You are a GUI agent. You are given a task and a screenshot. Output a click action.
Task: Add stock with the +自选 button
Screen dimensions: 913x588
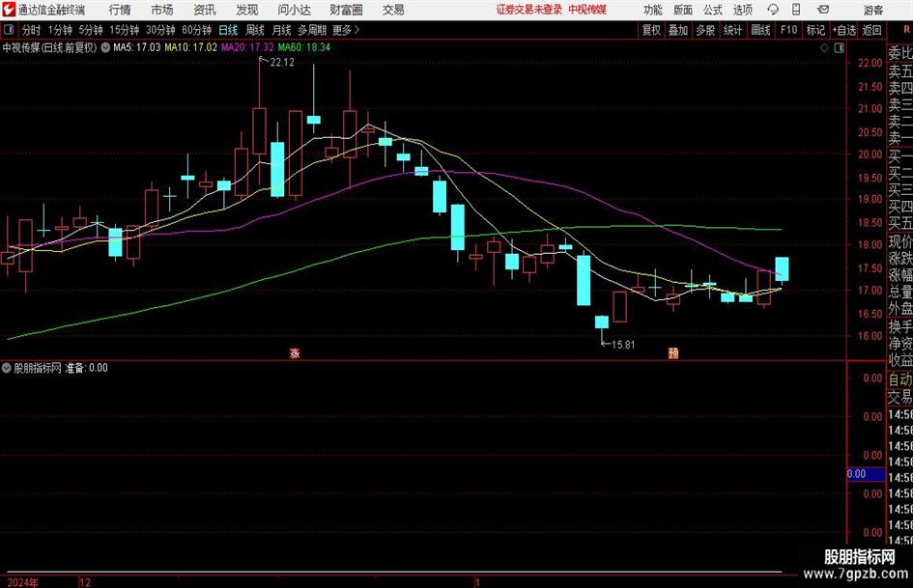click(x=843, y=30)
